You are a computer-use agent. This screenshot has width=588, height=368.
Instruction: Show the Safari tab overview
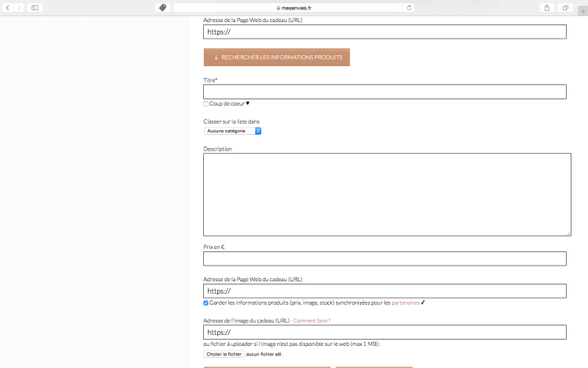pos(565,7)
